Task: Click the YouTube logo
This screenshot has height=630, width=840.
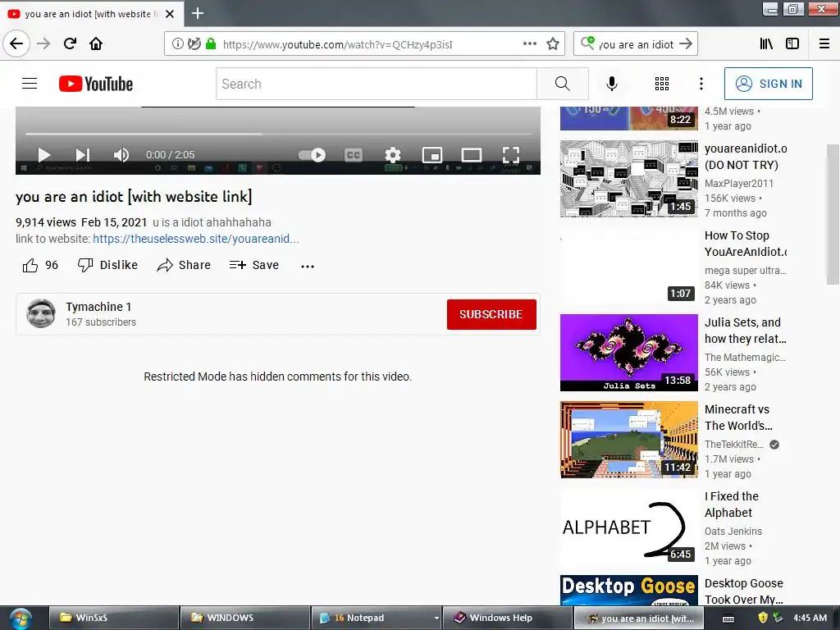Action: (x=96, y=84)
